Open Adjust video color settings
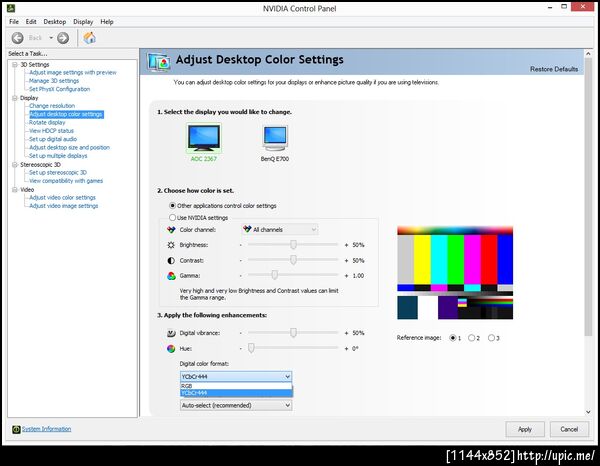This screenshot has height=466, width=600. pyautogui.click(x=62, y=197)
